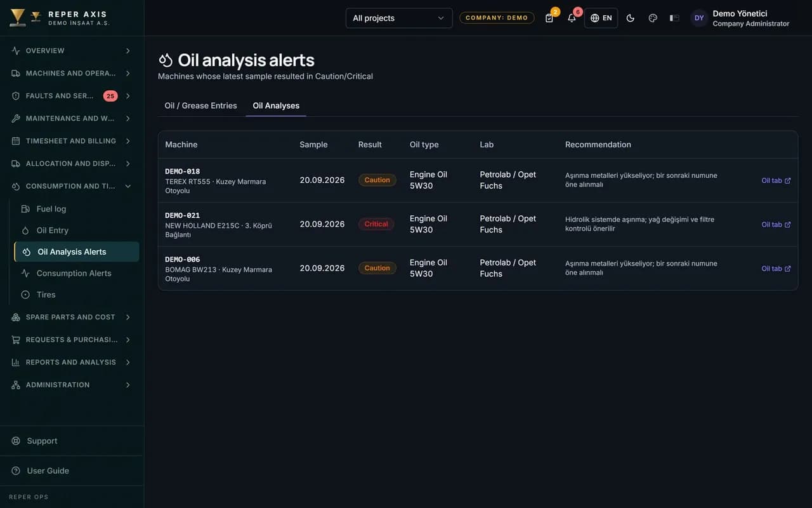Click the faults badge showing 25
Screen dimensions: 812x508
click(x=110, y=96)
